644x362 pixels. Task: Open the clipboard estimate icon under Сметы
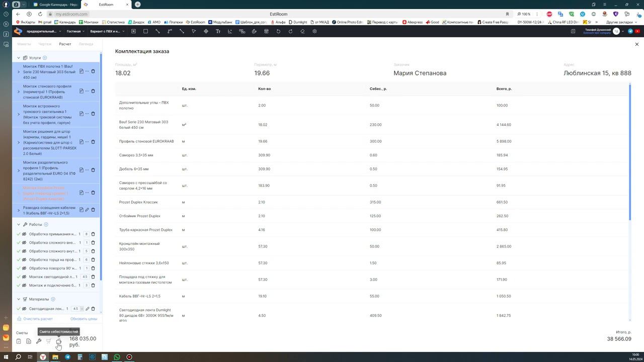19,341
